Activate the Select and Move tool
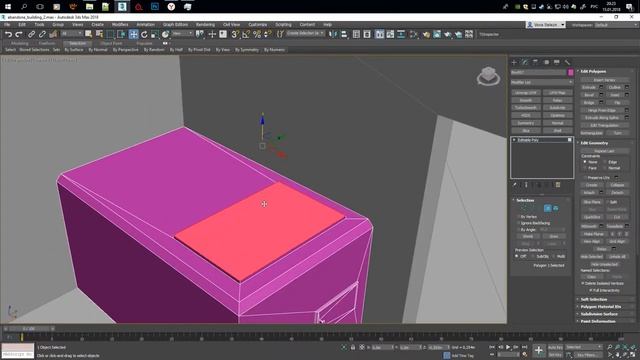The height and width of the screenshot is (360, 640). (x=133, y=35)
